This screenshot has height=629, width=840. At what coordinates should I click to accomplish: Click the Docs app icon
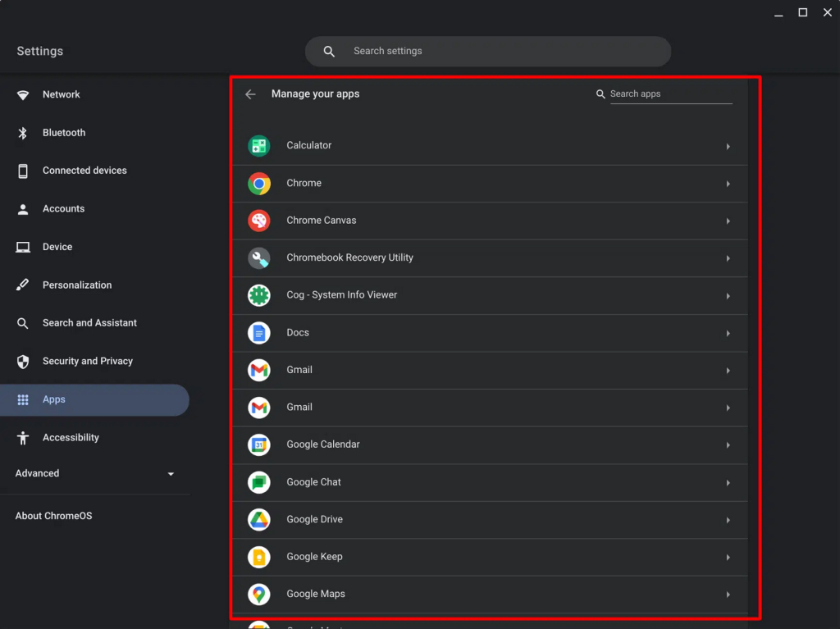click(258, 333)
